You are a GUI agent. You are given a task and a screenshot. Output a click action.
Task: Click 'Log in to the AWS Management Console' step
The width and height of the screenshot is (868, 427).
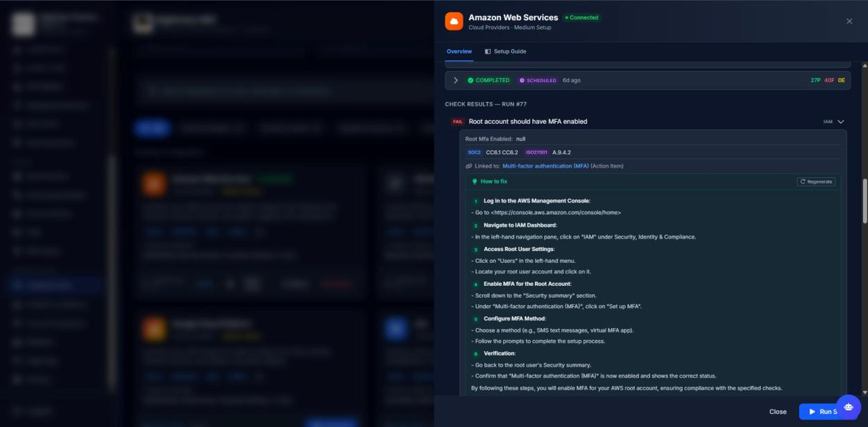[x=537, y=200]
